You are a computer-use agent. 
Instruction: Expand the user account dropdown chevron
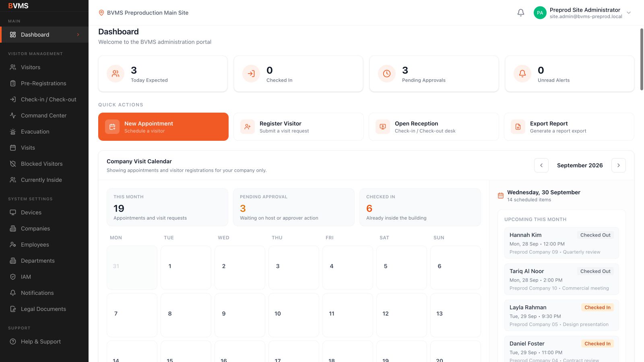click(x=629, y=13)
